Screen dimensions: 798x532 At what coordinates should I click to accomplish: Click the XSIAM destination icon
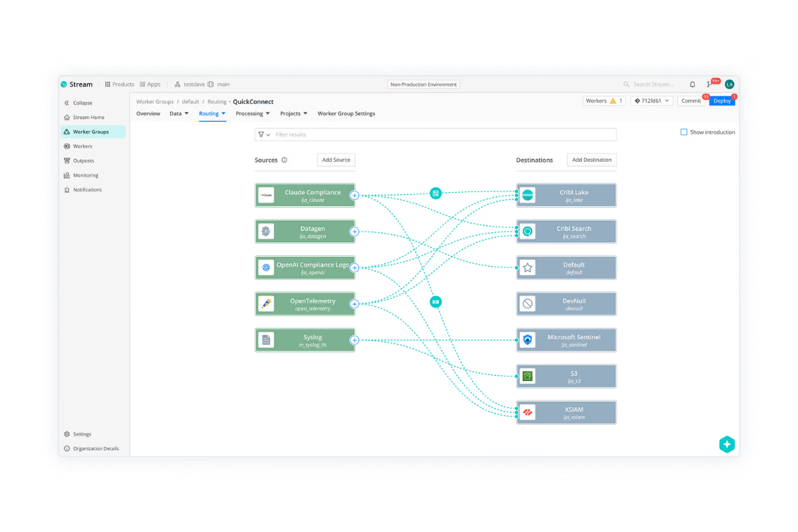527,412
